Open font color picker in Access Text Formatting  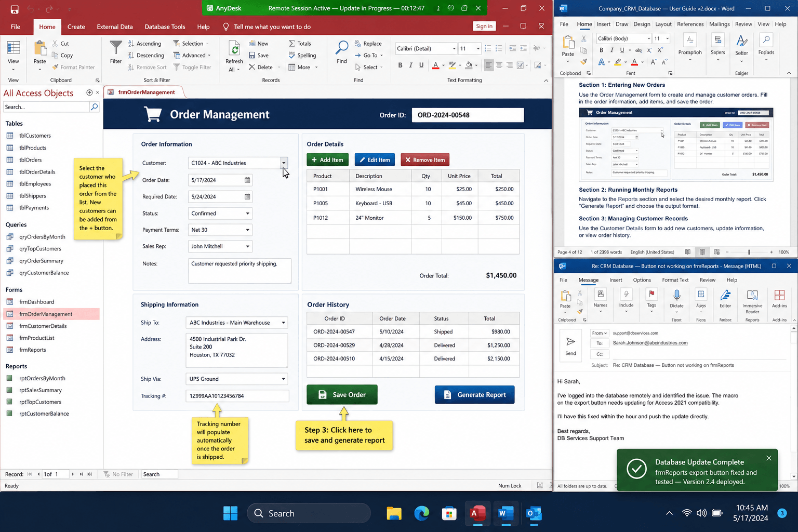coord(443,65)
